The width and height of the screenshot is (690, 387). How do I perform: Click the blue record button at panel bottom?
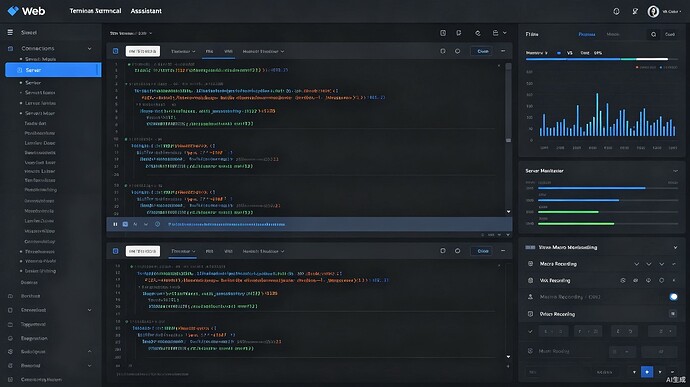[647, 372]
